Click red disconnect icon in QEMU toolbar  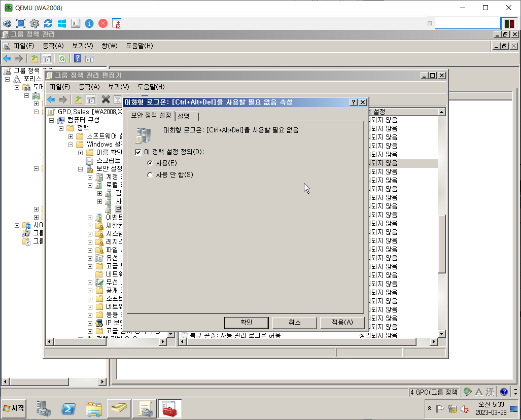(103, 23)
